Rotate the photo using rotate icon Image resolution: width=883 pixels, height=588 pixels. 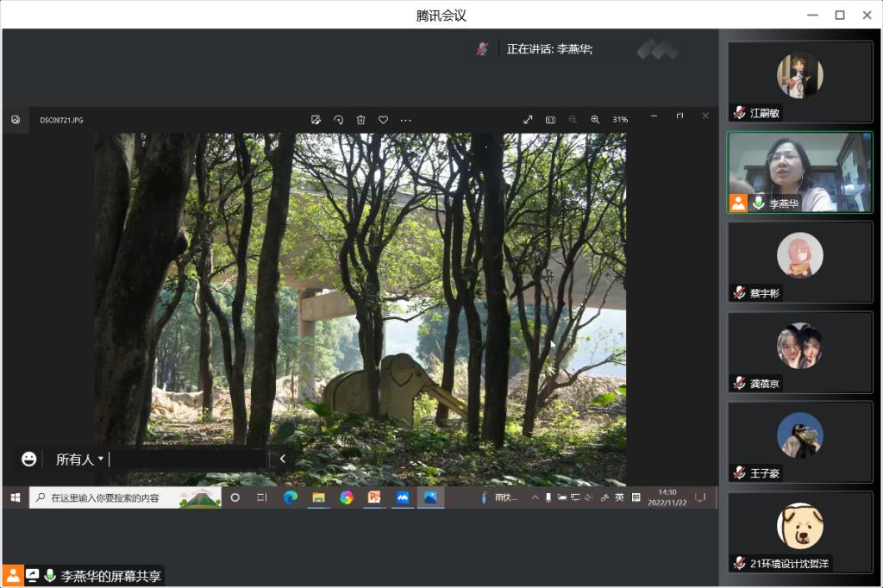(x=339, y=120)
